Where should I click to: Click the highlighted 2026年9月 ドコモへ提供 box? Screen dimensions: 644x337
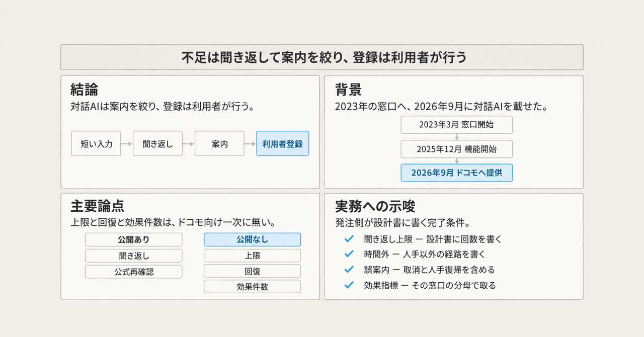(x=457, y=173)
